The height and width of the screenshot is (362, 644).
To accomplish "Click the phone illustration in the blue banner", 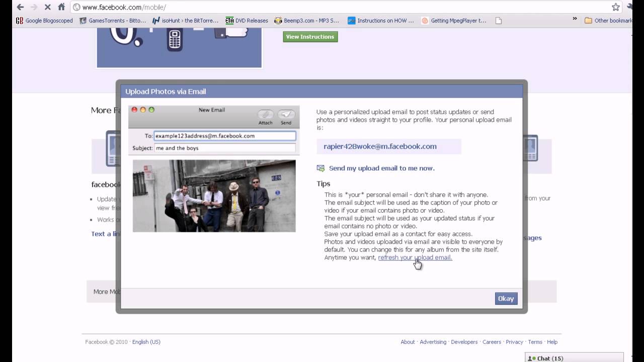I will (x=175, y=40).
